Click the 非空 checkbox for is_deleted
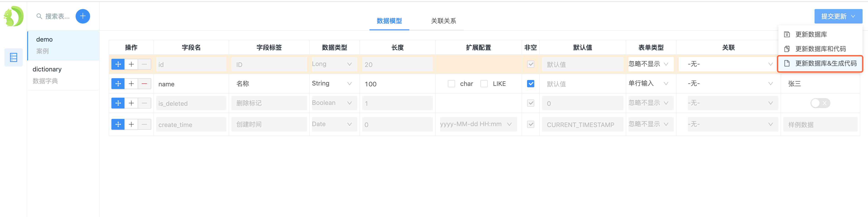868x217 pixels. pyautogui.click(x=531, y=103)
